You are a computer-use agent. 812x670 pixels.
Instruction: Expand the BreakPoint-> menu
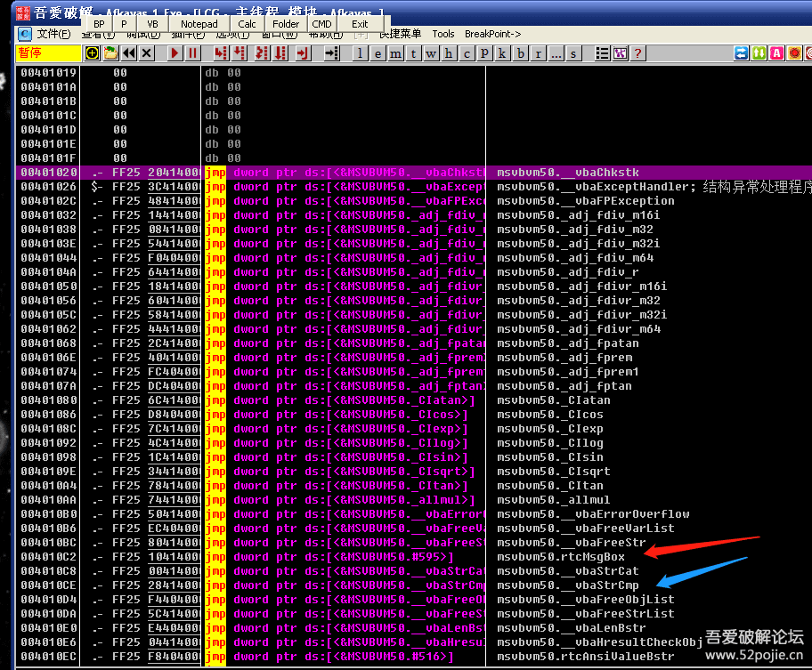(x=492, y=34)
